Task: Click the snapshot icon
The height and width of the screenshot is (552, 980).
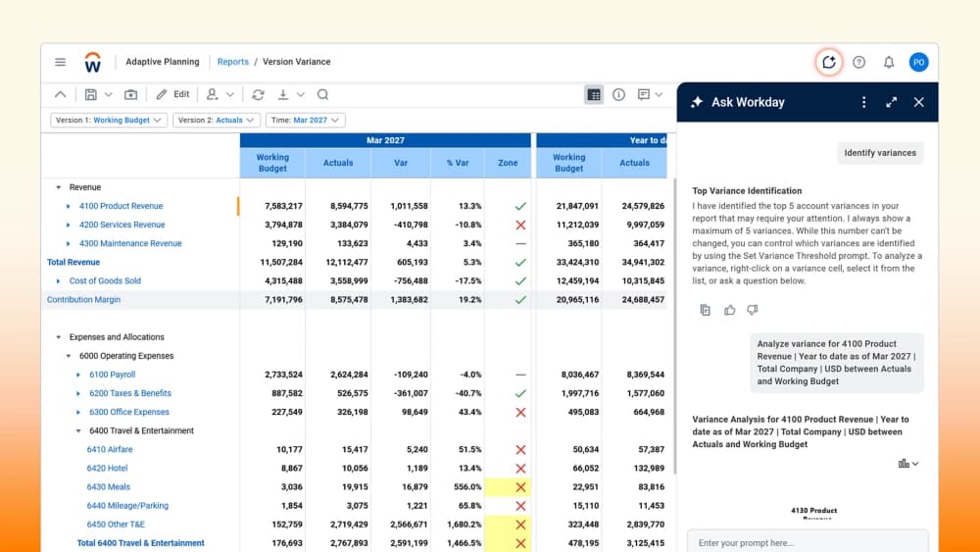Action: point(130,94)
